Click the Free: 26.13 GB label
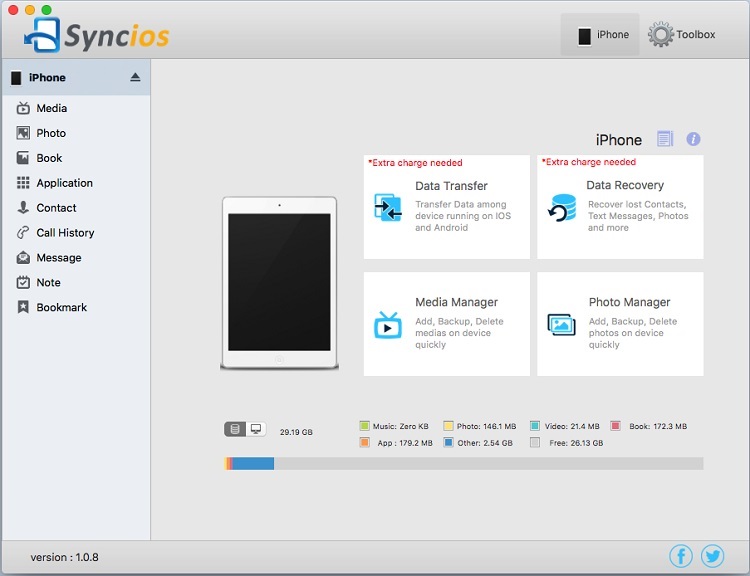This screenshot has width=750, height=576. (576, 443)
